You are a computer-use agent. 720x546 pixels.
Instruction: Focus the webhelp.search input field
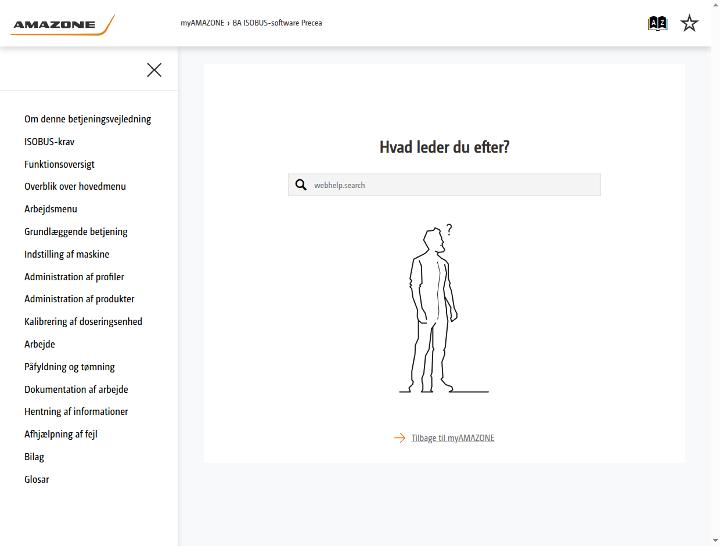444,185
